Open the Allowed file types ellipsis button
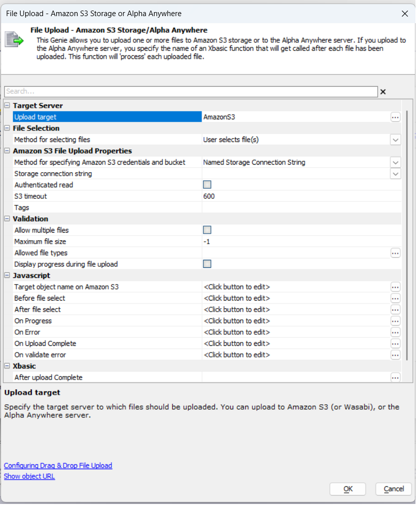 [395, 253]
